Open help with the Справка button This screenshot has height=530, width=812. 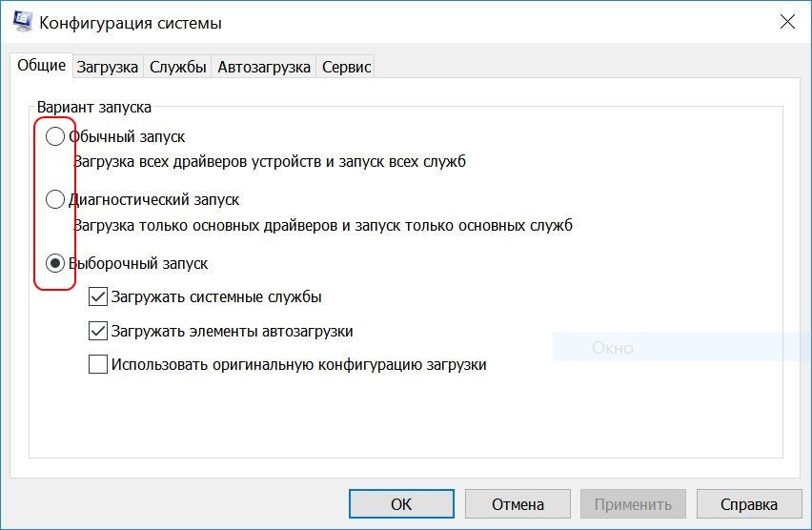pos(748,504)
